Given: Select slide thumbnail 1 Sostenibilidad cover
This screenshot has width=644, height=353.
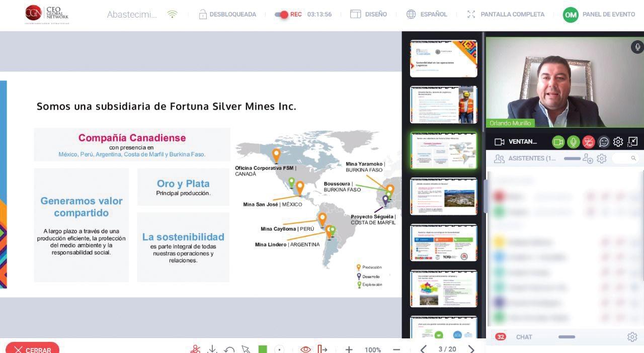Looking at the screenshot, I should point(443,58).
